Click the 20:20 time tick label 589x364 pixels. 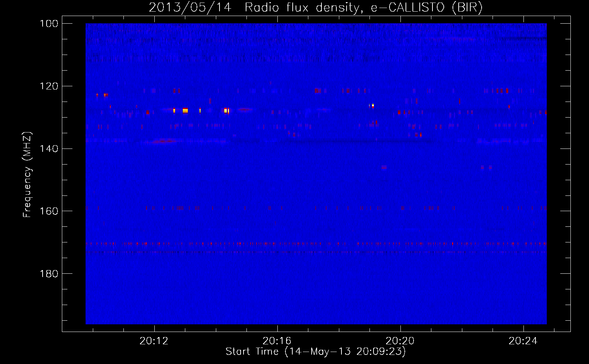(x=400, y=341)
